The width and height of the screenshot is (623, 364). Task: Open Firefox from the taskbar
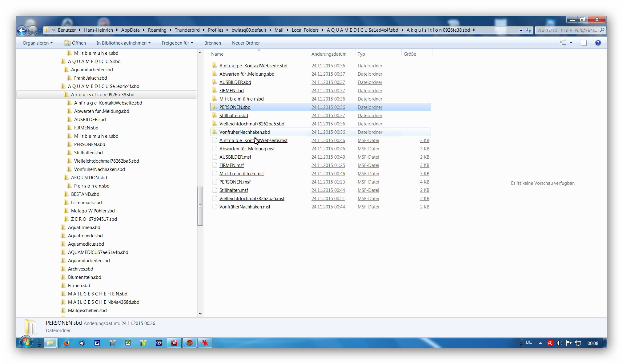click(x=66, y=343)
